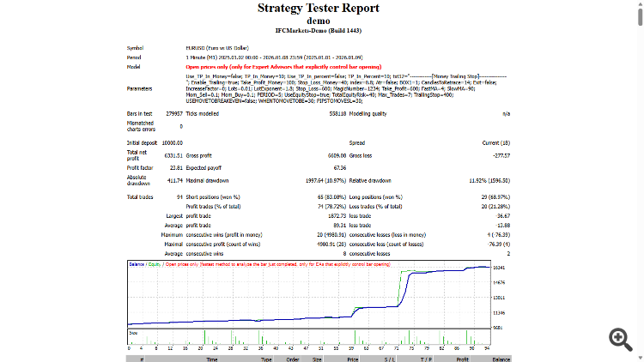Click the 'Price' column header
Image resolution: width=644 pixels, height=362 pixels.
[353, 359]
